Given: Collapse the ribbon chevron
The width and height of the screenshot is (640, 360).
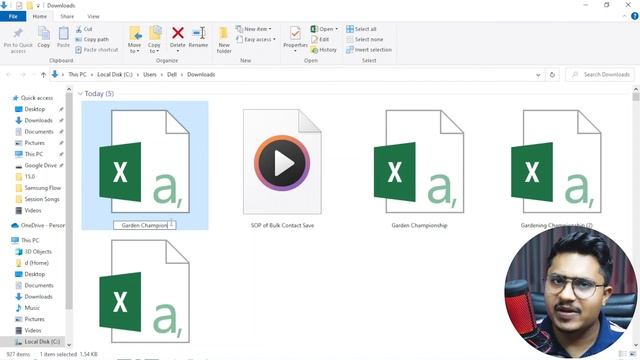Looking at the screenshot, I should [624, 16].
